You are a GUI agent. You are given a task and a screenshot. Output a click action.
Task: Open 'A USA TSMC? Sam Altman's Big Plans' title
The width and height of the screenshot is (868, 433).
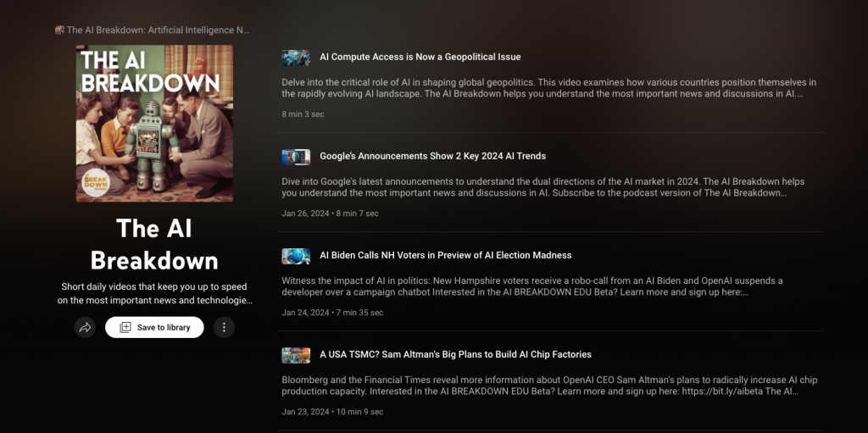(x=455, y=354)
